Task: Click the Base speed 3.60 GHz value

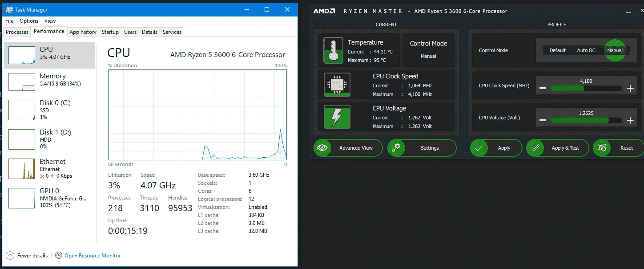Action: point(259,175)
